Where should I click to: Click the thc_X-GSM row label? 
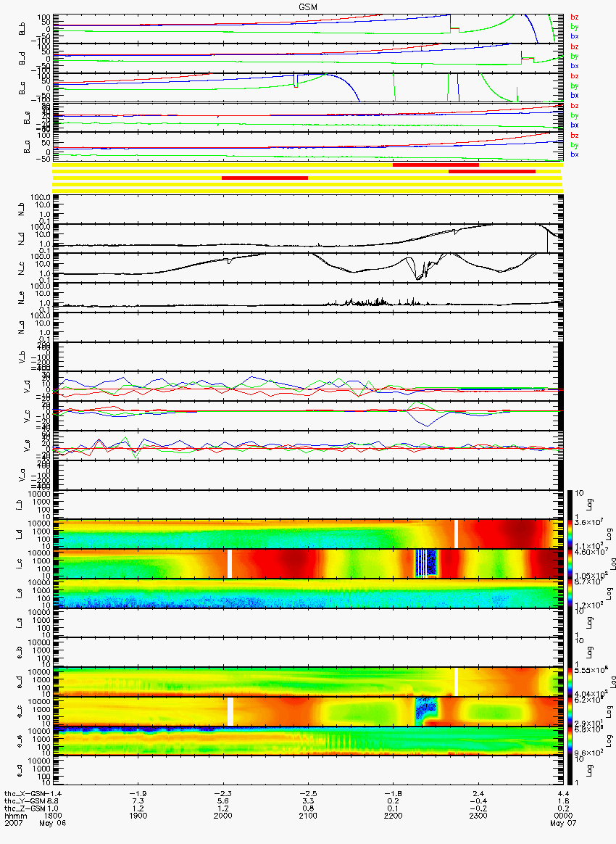[22, 794]
